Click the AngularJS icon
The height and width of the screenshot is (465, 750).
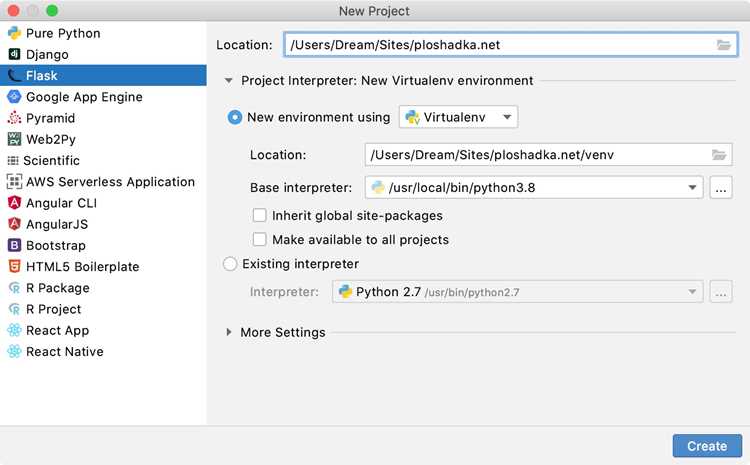[x=14, y=224]
